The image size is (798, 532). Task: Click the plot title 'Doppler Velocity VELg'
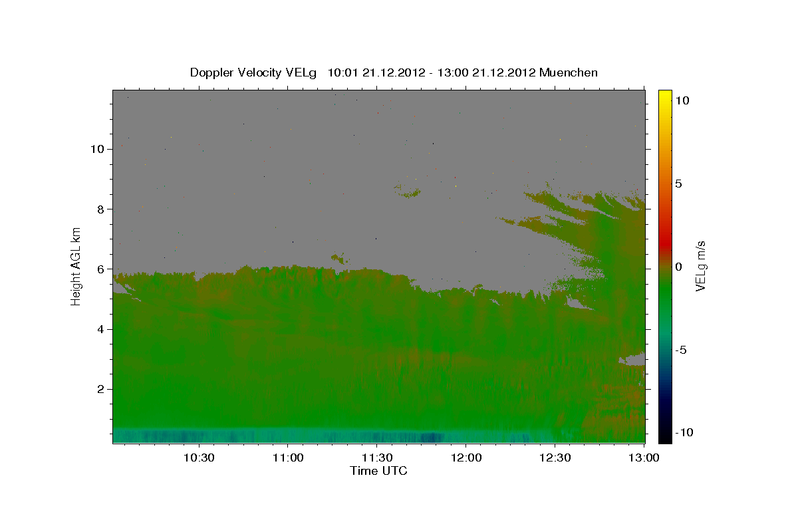255,72
